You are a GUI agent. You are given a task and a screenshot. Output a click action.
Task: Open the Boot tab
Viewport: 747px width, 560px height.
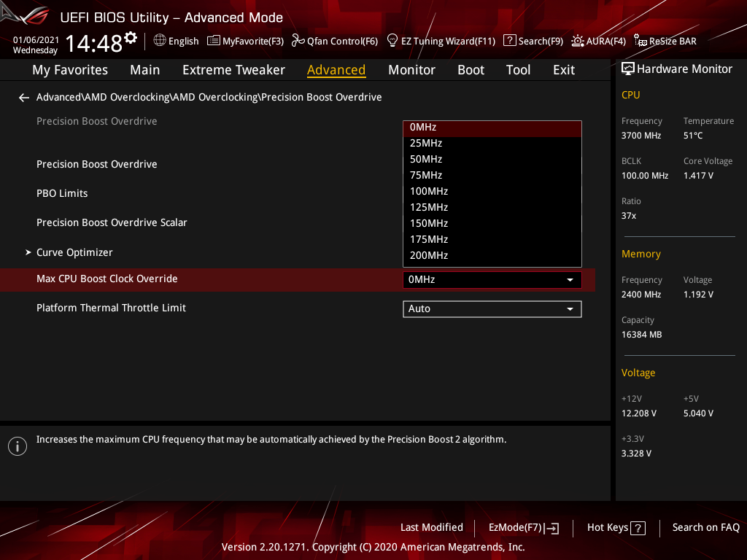click(x=471, y=70)
